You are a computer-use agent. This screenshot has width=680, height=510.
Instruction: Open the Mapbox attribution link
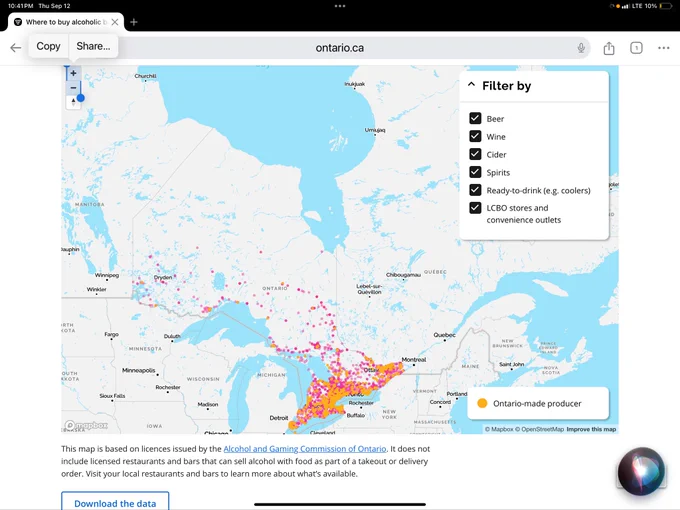coord(499,429)
